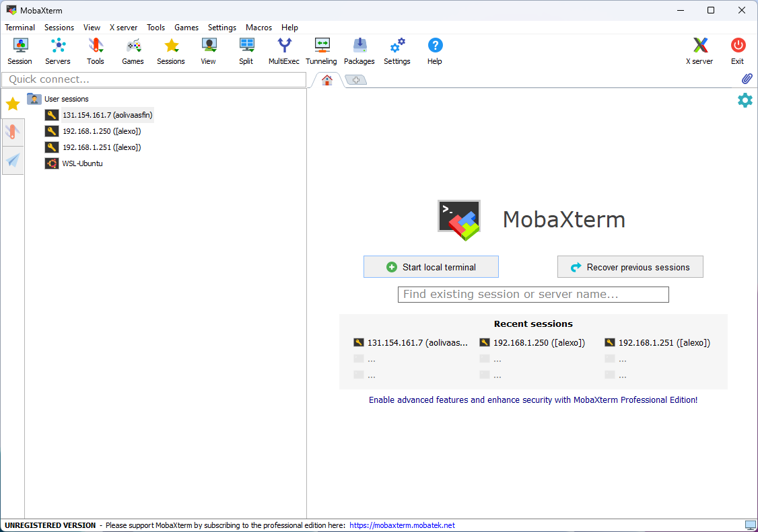Select the paper plane sidebar tab

click(13, 160)
